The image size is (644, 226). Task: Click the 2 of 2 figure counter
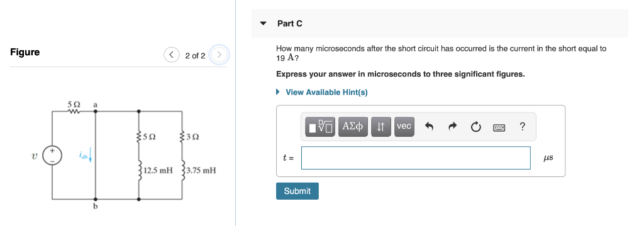point(195,55)
